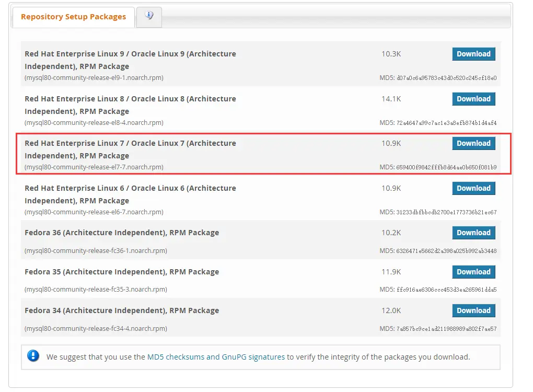Hit Download for the Fedora 34 package
533x392 pixels.
coord(473,310)
